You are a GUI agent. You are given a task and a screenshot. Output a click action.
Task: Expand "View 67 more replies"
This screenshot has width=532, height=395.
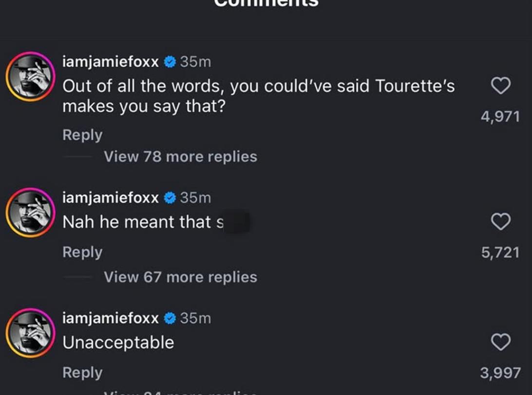click(x=180, y=277)
